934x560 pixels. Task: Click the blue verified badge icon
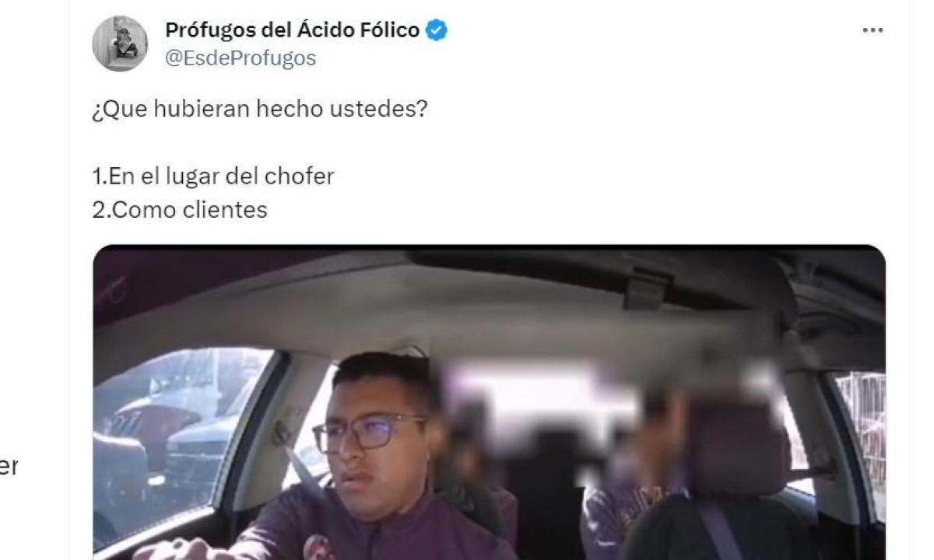point(437,30)
